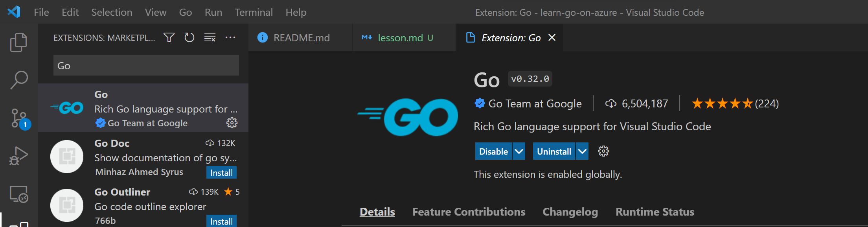Image resolution: width=868 pixels, height=227 pixels.
Task: Open the Terminal menu
Action: (x=254, y=12)
